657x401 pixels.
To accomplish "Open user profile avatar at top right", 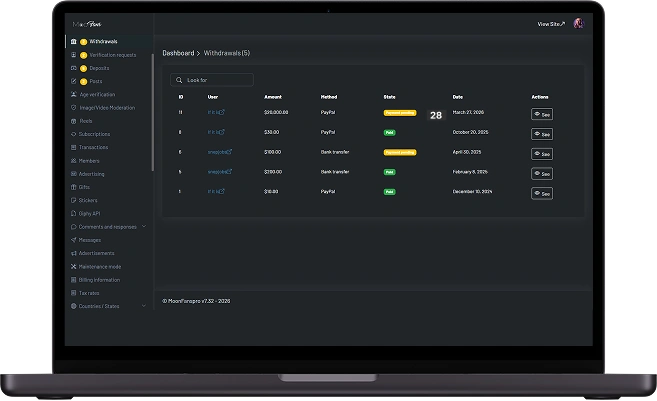I will 579,23.
